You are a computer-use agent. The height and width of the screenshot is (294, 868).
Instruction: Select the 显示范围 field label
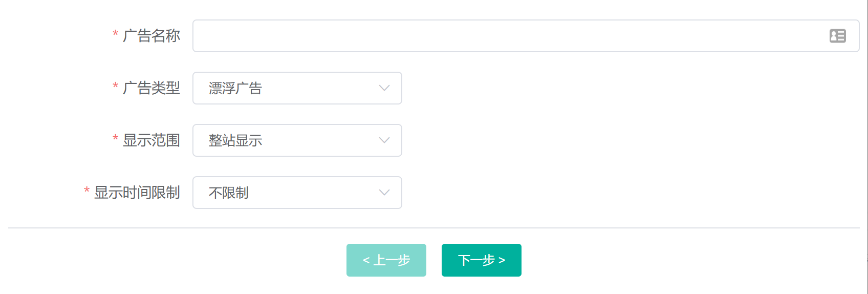[x=151, y=140]
